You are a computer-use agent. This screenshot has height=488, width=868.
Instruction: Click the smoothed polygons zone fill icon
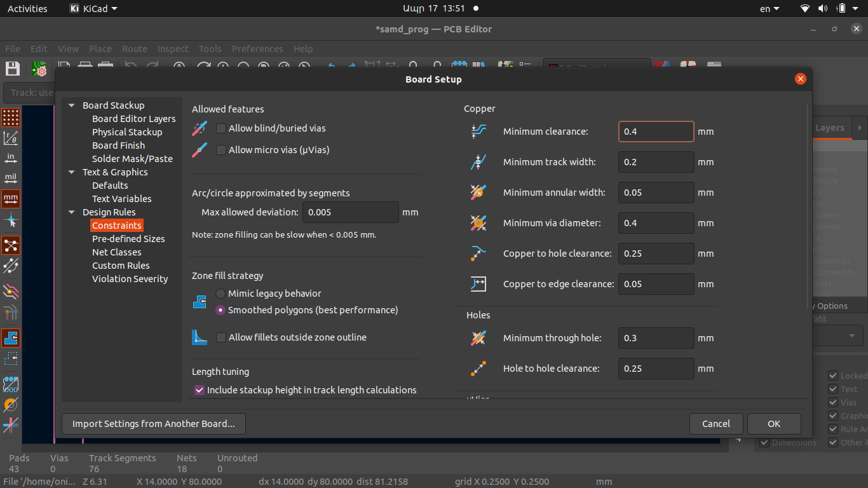200,302
